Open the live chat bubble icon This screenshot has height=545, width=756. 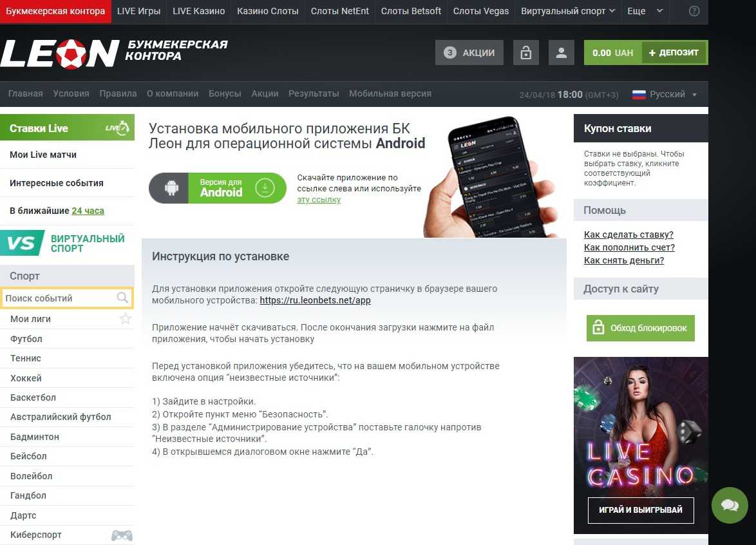730,505
